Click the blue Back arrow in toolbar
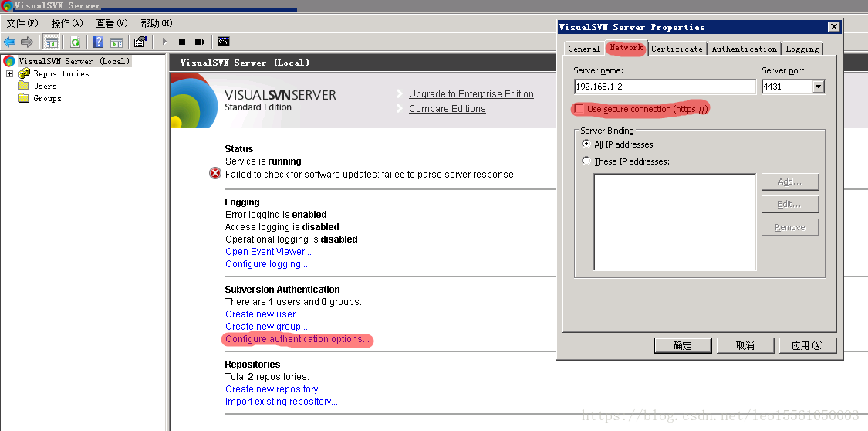The image size is (868, 431). pos(9,42)
